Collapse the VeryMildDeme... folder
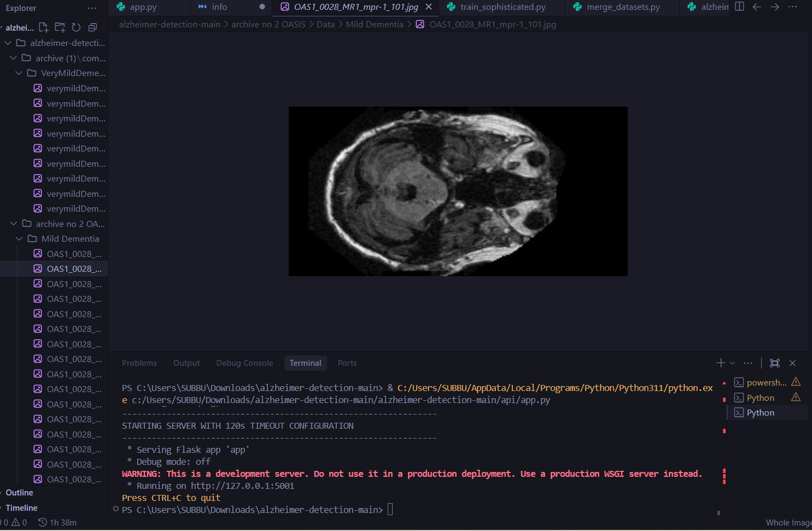Screen dimensions: 812x531 pos(19,73)
